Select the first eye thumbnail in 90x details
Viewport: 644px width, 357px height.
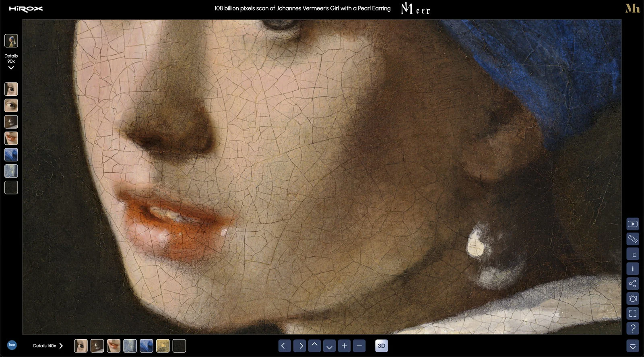[11, 89]
